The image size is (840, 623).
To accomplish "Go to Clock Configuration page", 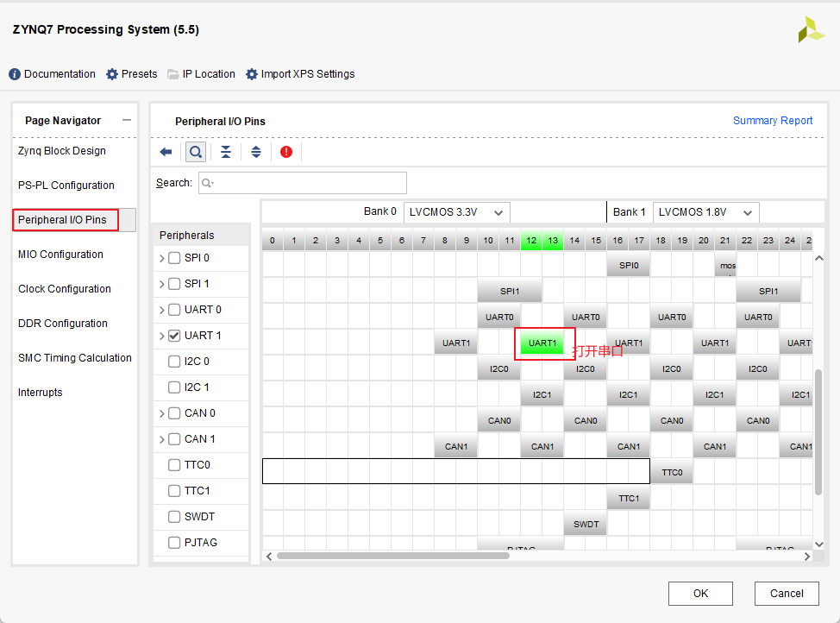I will (65, 288).
